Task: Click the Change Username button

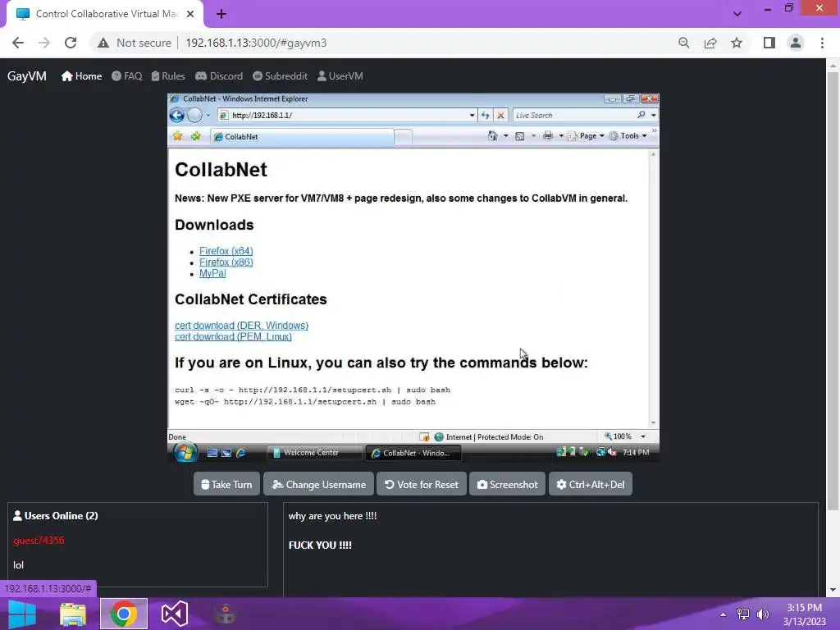Action: [318, 484]
